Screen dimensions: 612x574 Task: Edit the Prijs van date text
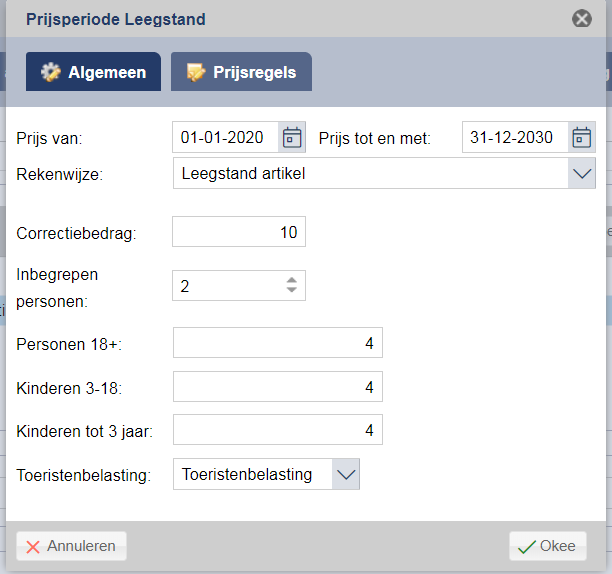(226, 137)
